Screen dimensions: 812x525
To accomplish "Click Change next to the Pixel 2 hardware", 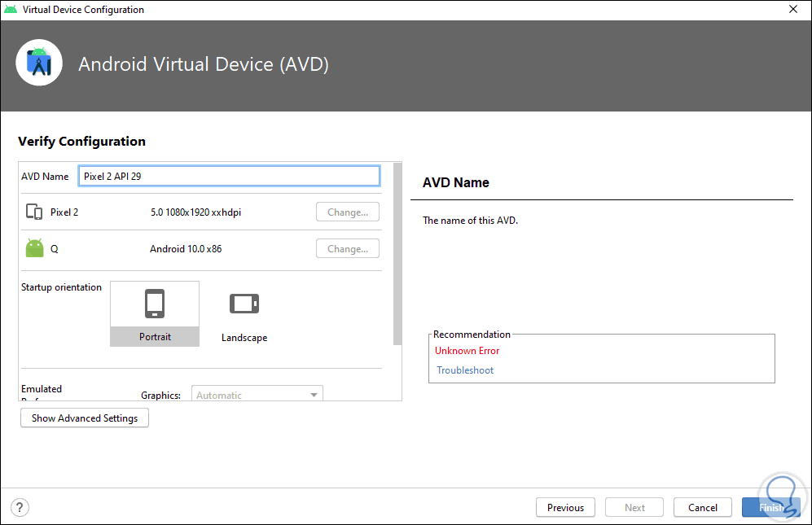I will (x=347, y=211).
